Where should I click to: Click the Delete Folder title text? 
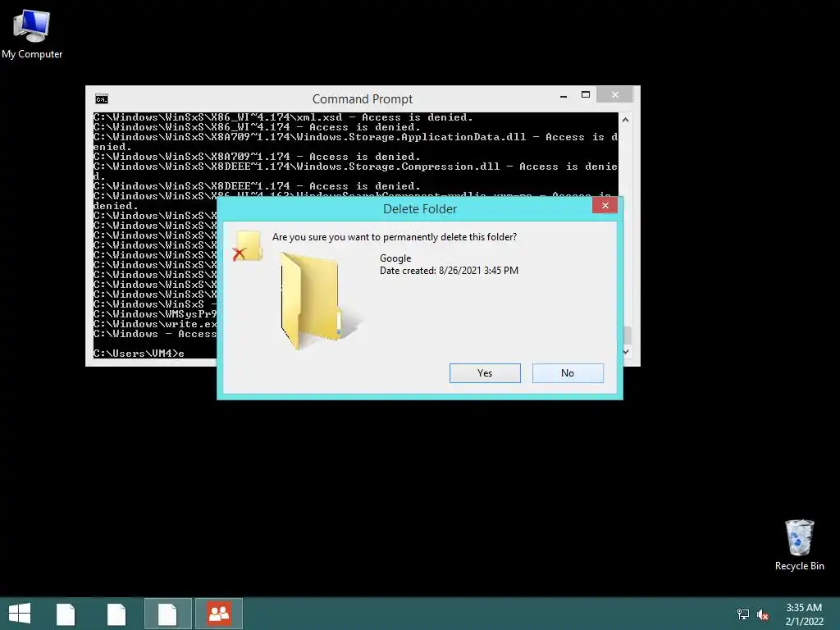click(x=420, y=209)
